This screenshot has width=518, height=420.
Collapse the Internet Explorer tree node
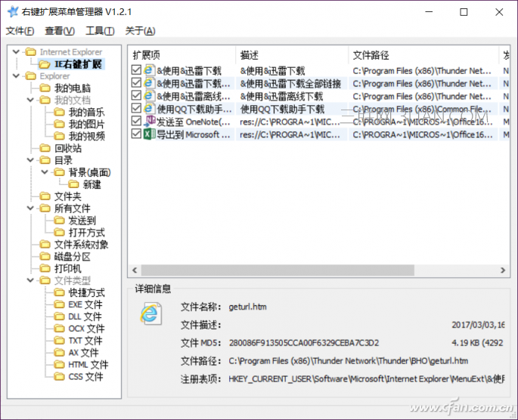point(16,52)
